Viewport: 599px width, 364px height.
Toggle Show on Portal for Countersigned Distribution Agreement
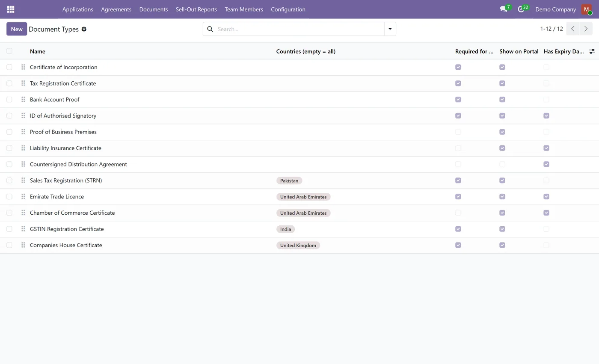tap(502, 164)
